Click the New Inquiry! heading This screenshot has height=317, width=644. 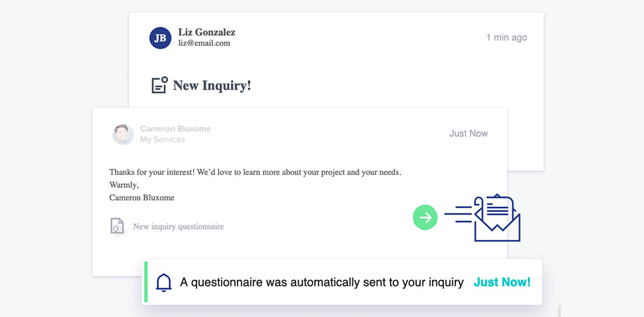pyautogui.click(x=212, y=85)
